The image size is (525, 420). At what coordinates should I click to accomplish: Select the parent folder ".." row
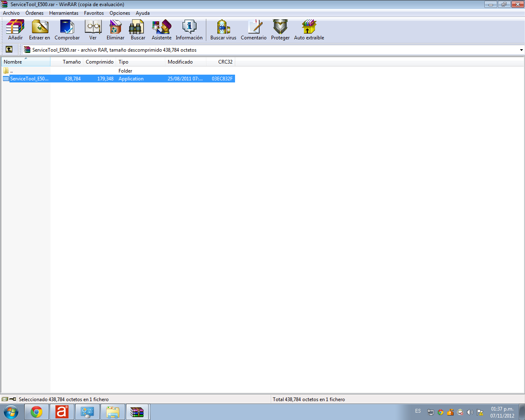[x=118, y=71]
